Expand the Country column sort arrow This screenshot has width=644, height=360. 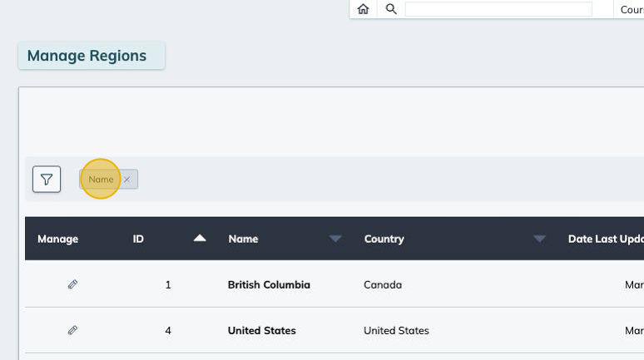tap(539, 239)
